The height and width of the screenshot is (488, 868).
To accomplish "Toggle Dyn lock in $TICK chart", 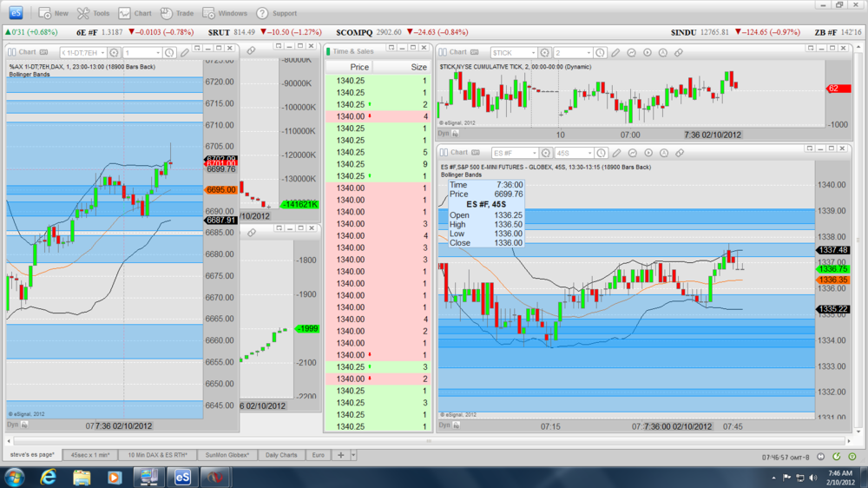I will [455, 134].
